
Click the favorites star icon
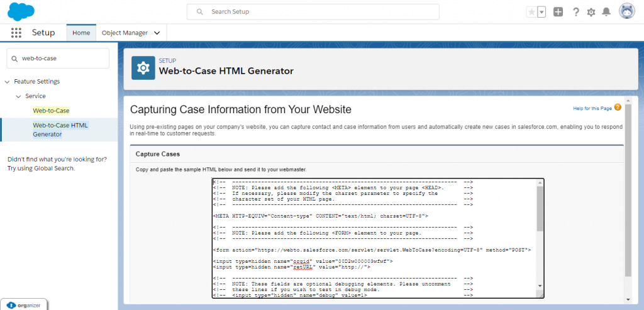click(x=531, y=12)
